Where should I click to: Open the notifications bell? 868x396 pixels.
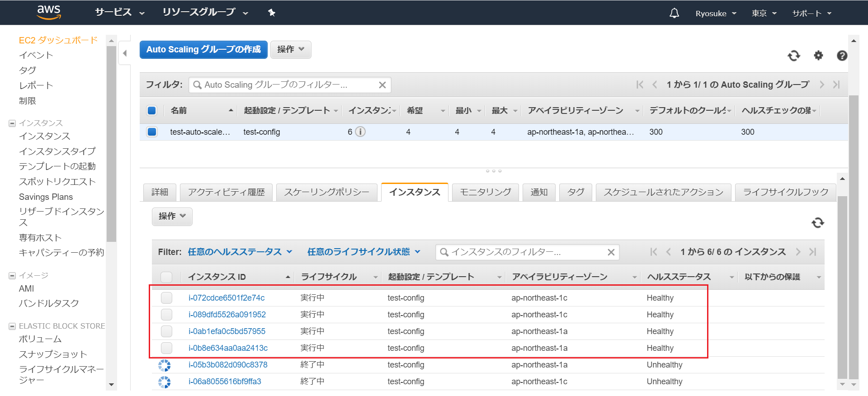point(674,13)
